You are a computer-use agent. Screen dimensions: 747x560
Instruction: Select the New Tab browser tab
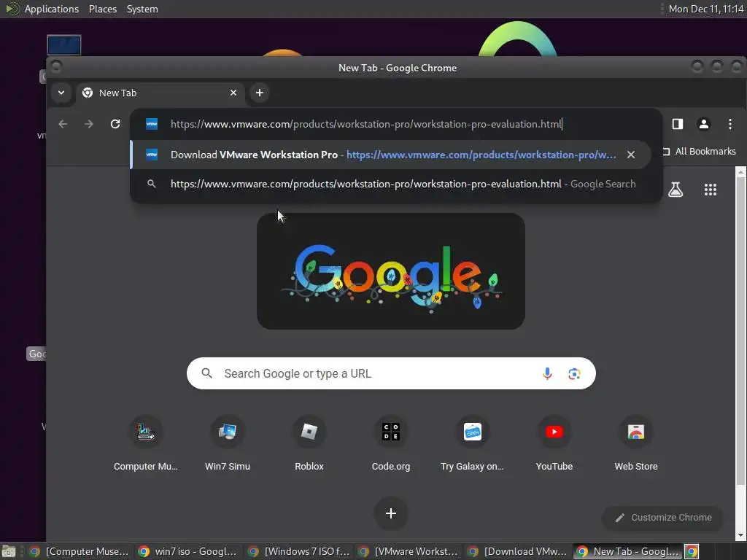160,93
